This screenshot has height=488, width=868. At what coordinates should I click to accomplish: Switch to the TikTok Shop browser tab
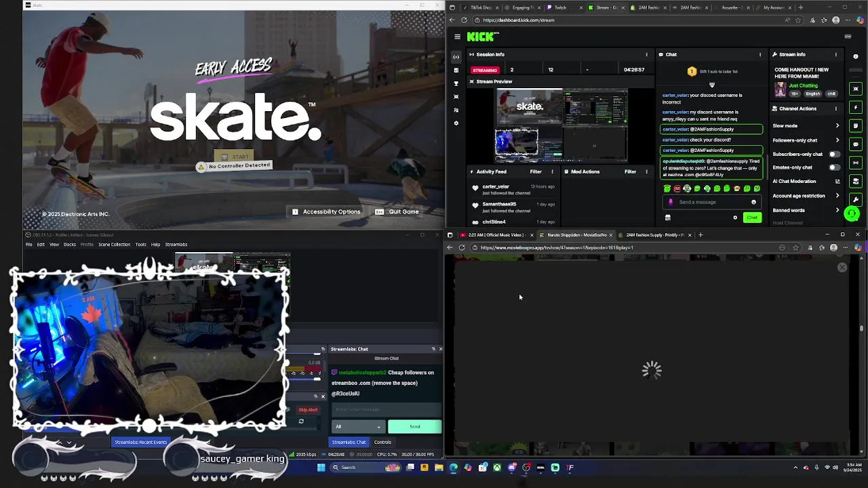point(479,7)
